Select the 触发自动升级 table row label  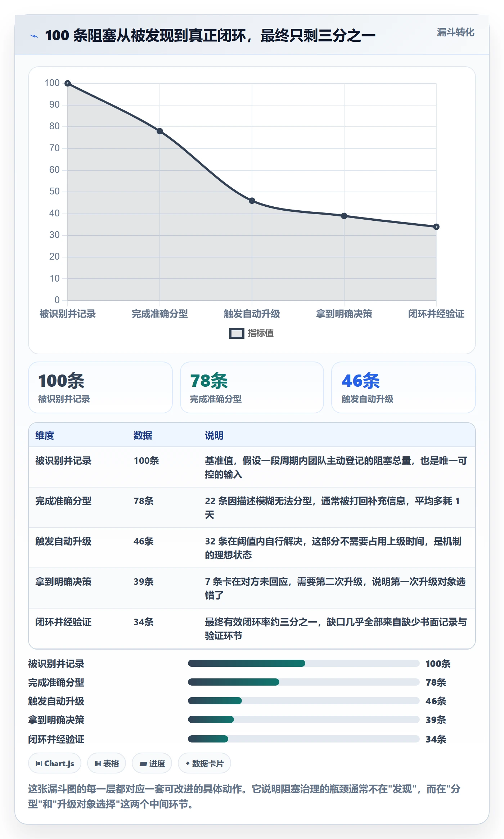pos(63,541)
